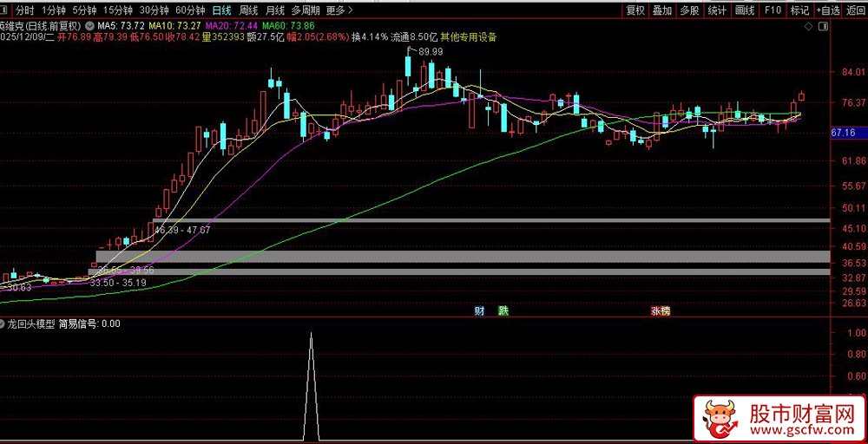
Task: Select the 1分钟 period tab
Action: pos(54,10)
